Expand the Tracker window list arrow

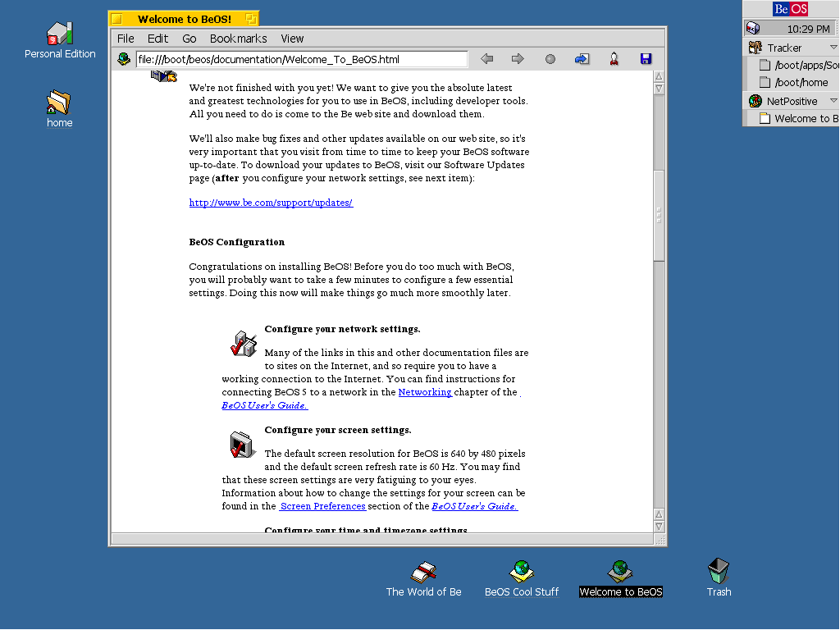pyautogui.click(x=833, y=48)
